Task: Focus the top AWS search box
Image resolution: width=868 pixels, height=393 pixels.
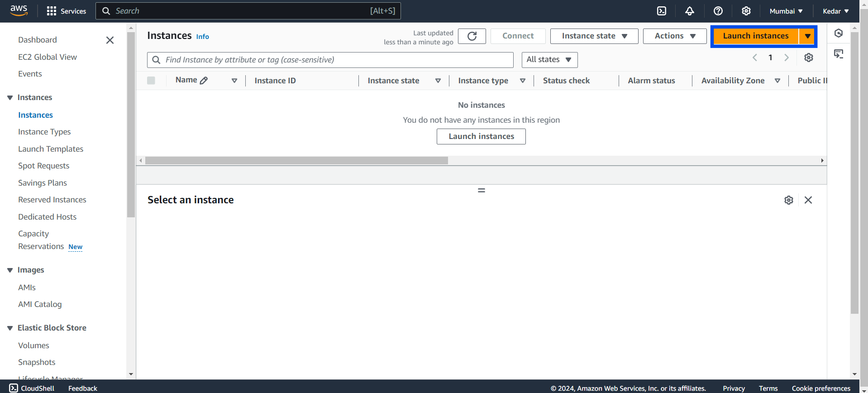Action: coord(248,11)
